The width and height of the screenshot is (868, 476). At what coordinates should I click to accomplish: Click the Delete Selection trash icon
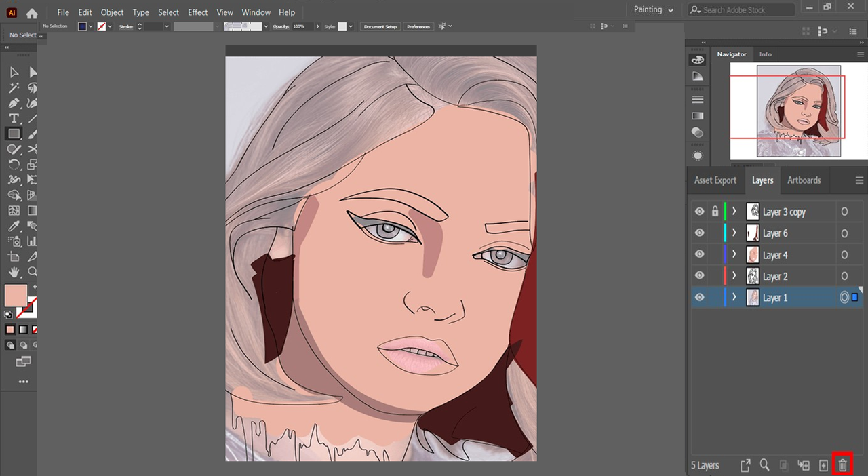(842, 465)
